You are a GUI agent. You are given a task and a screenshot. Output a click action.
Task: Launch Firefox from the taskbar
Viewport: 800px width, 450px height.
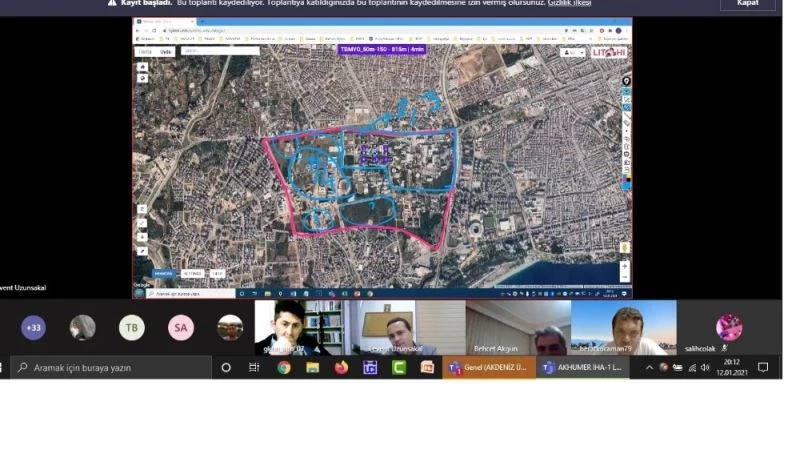tap(341, 368)
